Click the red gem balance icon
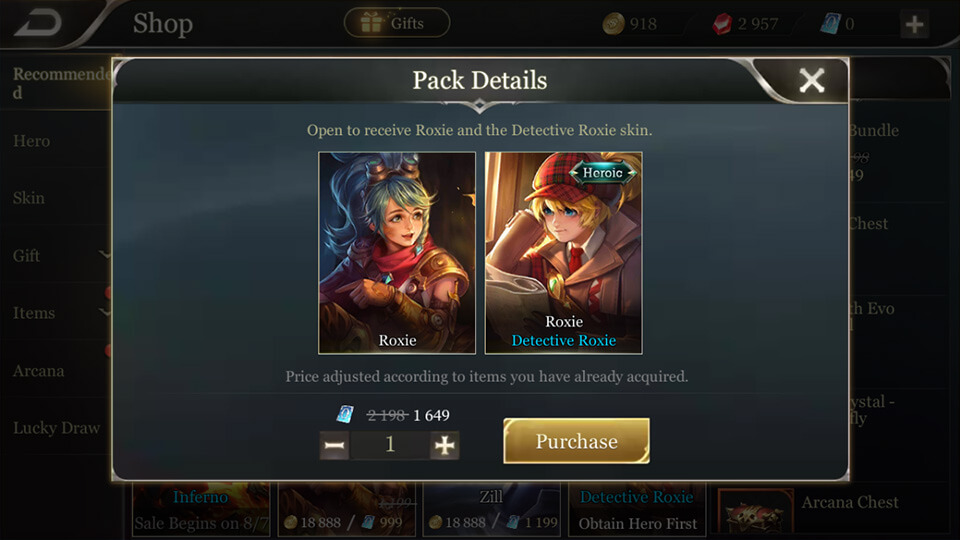Screen dimensions: 960x540 point(722,24)
